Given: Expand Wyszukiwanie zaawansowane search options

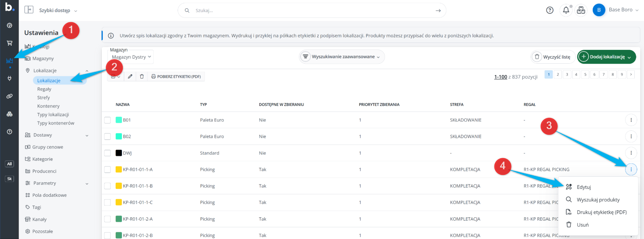Looking at the screenshot, I should [342, 57].
